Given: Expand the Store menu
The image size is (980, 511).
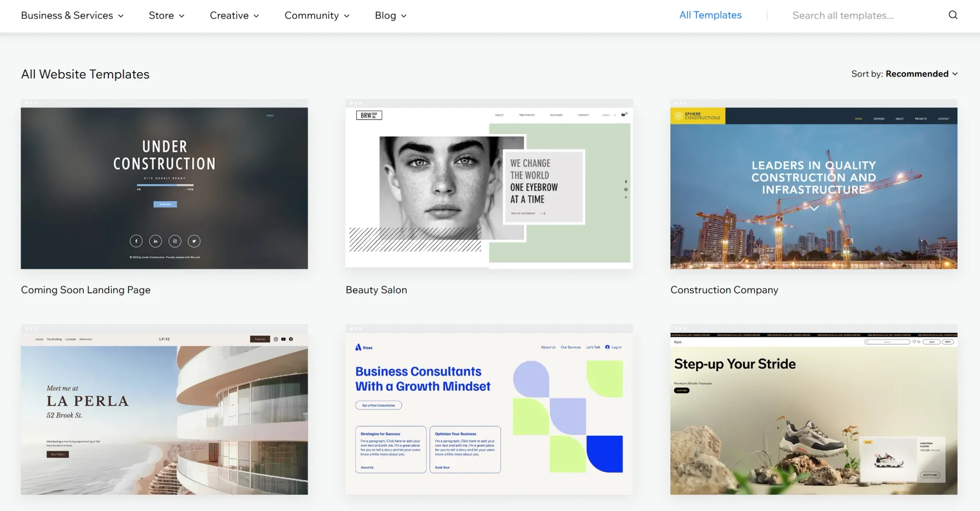Looking at the screenshot, I should click(x=167, y=15).
